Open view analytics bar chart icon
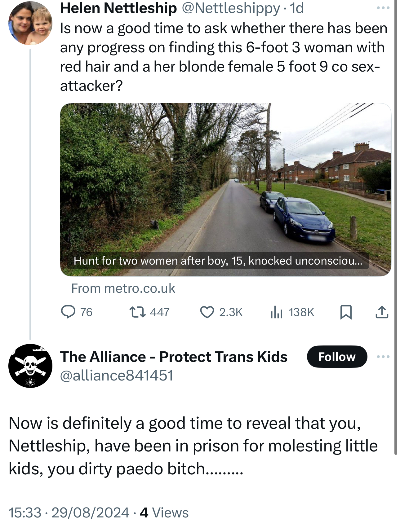This screenshot has width=400, height=532. point(277,312)
